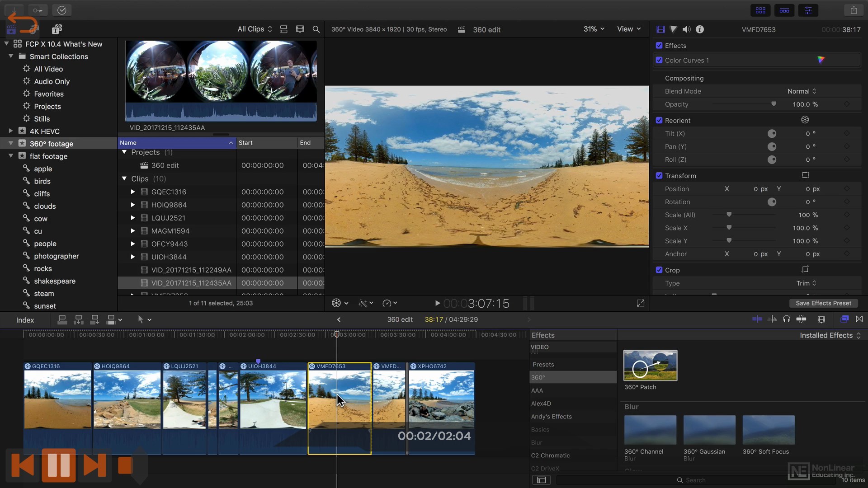Click the background tasks checkmark icon
868x488 pixels.
pyautogui.click(x=62, y=10)
